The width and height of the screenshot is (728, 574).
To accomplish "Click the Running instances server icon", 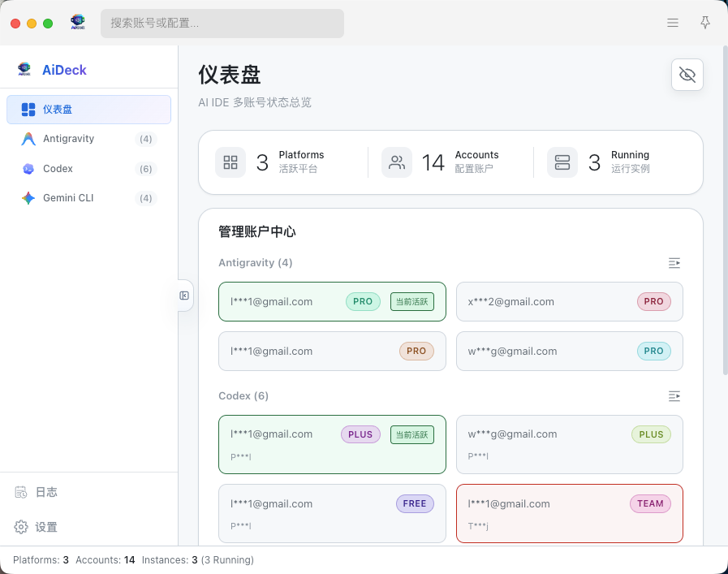I will 562,162.
